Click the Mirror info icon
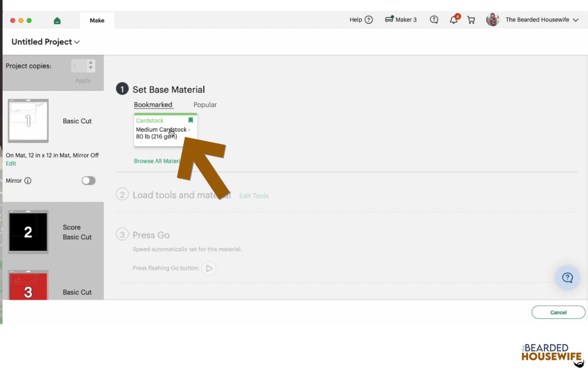 28,181
